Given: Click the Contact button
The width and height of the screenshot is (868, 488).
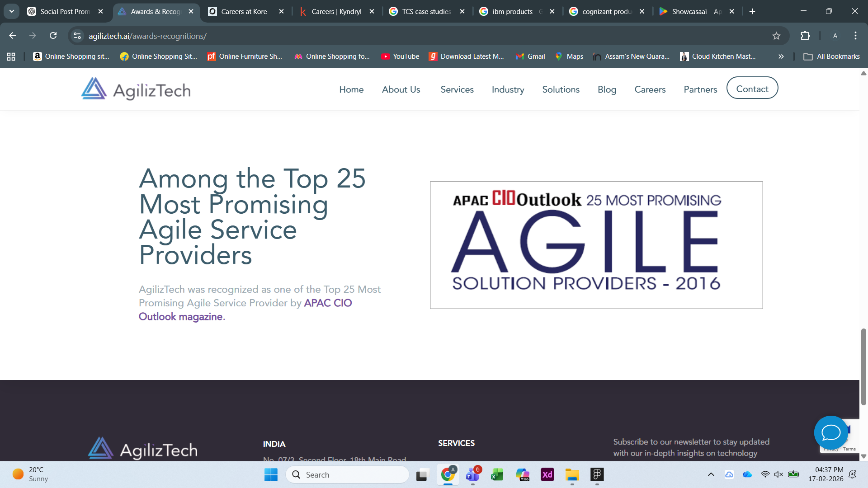Looking at the screenshot, I should (752, 88).
